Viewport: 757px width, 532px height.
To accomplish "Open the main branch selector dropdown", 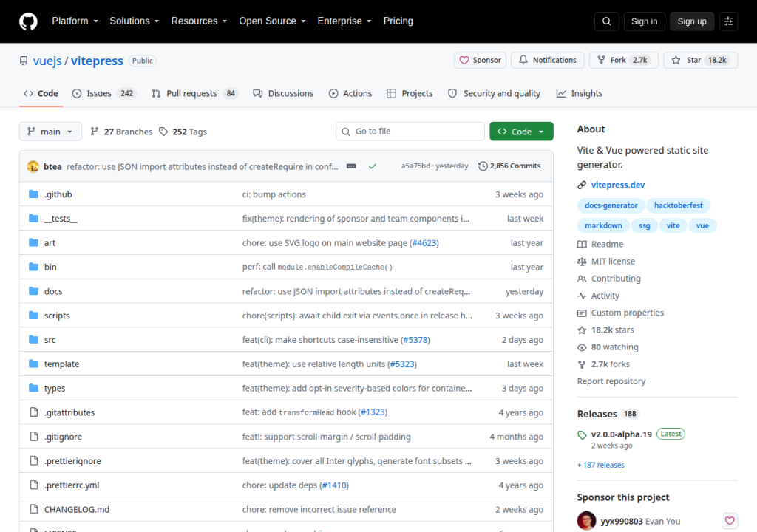I will pos(50,132).
